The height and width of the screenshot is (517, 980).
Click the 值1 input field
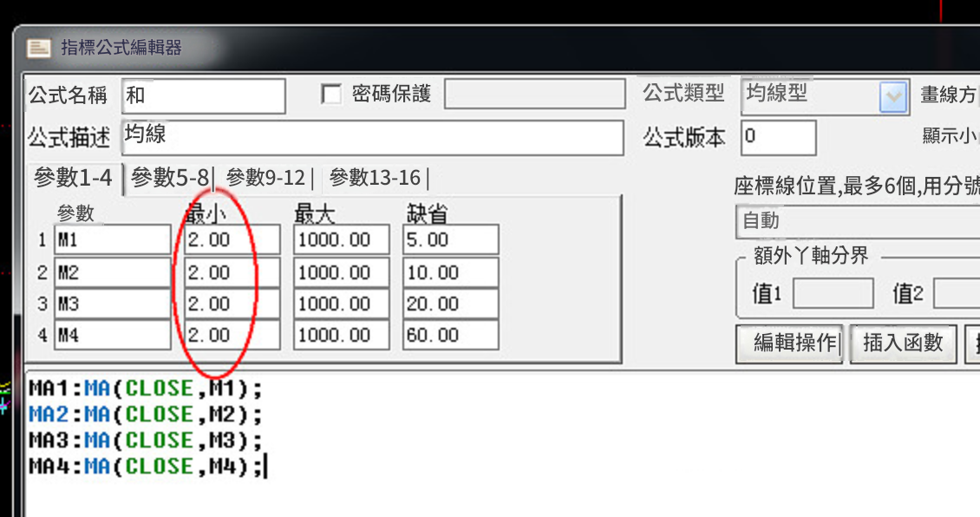[x=833, y=293]
